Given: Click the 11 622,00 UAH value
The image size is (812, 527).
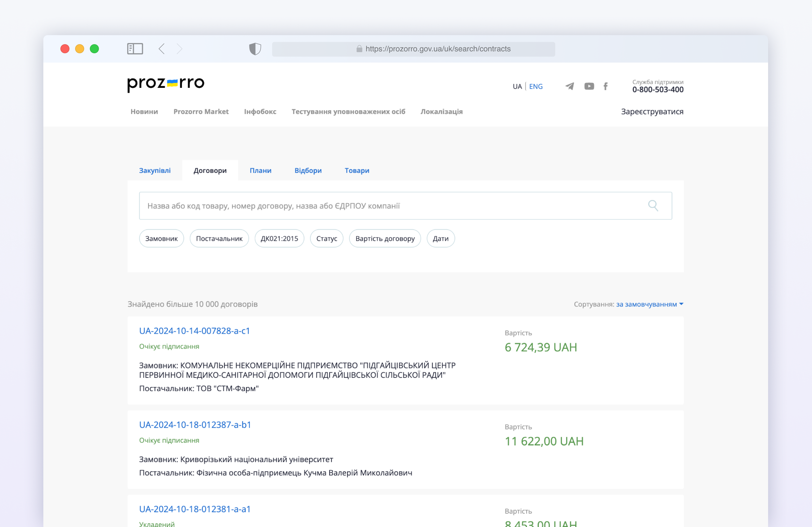Looking at the screenshot, I should tap(544, 441).
